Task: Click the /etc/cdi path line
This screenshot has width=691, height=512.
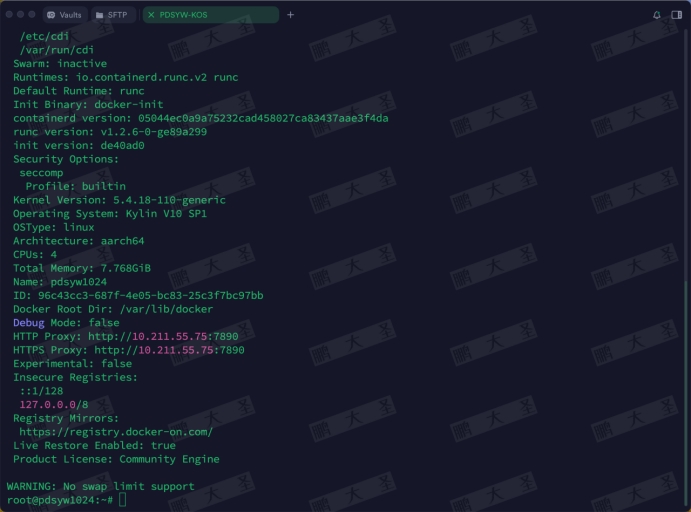Action: coord(45,36)
